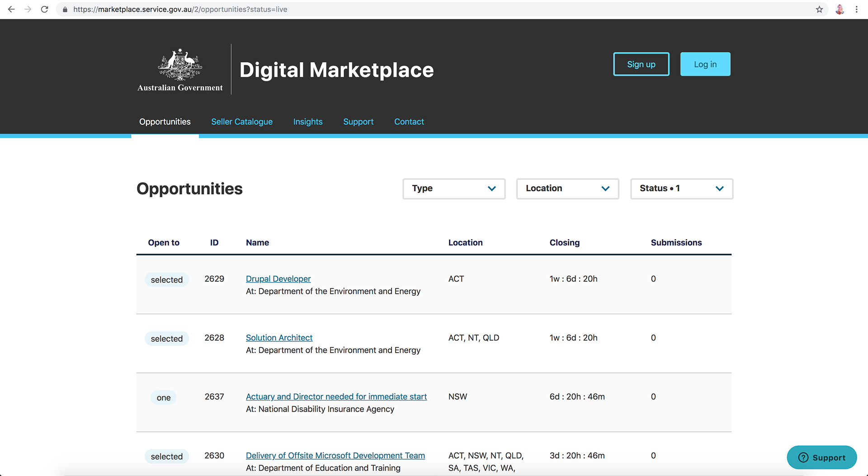This screenshot has width=868, height=476.
Task: Open the browser three-dot menu
Action: point(857,9)
